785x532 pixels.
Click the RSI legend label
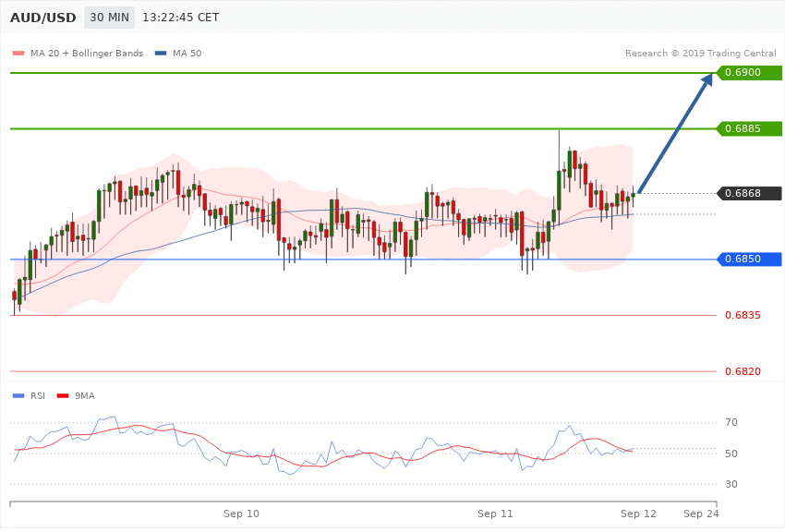pos(38,396)
